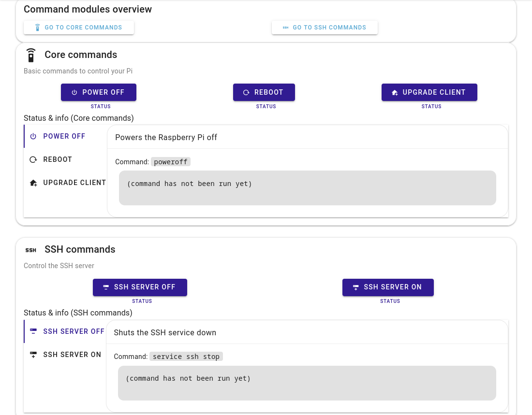The image size is (532, 415).
Task: Click the reboot icon in Reboot tab
Action: point(33,159)
